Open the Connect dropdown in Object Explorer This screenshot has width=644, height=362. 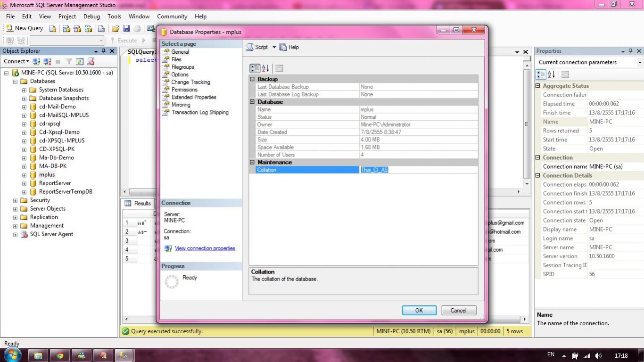[x=17, y=61]
